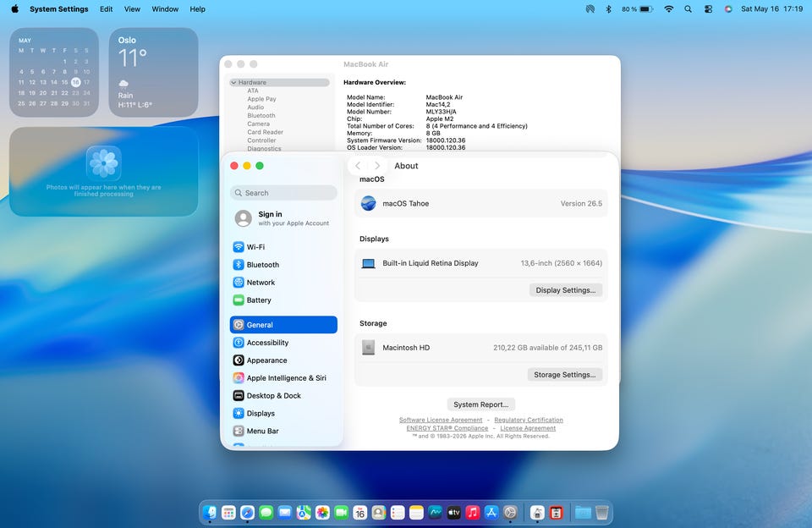Open the Oslo weather widget
This screenshot has height=528, width=812.
153,72
